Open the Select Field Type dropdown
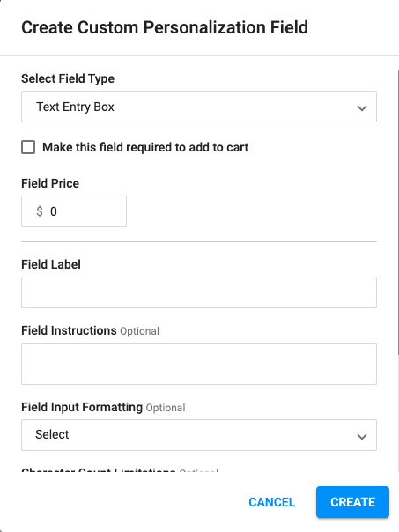Viewport: 399px width, 532px height. (x=199, y=107)
